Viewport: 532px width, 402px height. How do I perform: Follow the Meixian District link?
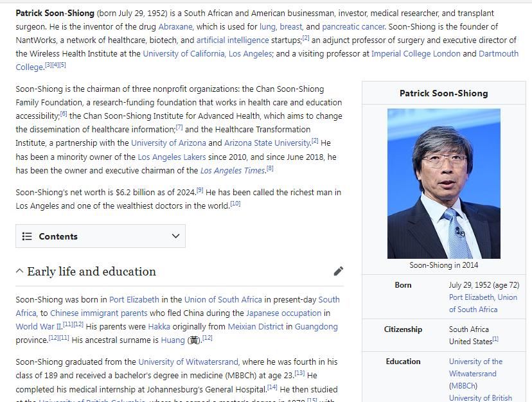point(256,326)
